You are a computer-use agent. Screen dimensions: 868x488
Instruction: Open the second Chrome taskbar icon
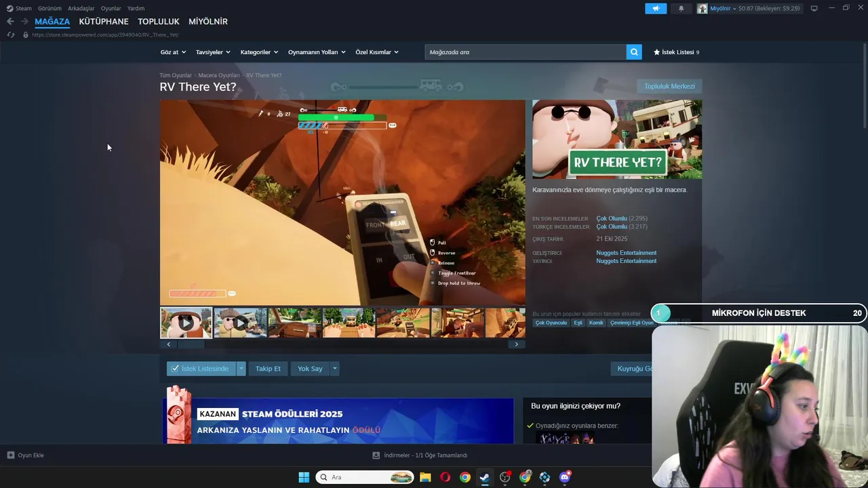pos(525,477)
